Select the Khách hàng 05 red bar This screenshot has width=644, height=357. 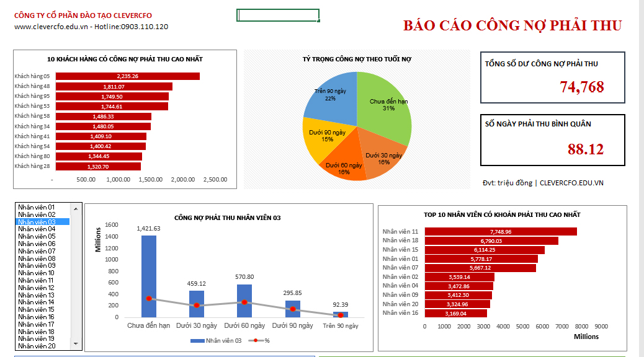click(128, 76)
